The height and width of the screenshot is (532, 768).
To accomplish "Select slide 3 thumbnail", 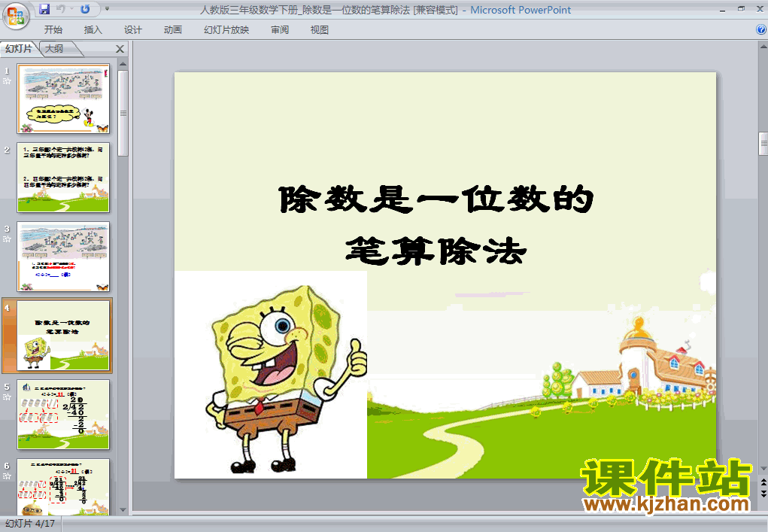I will coord(63,257).
